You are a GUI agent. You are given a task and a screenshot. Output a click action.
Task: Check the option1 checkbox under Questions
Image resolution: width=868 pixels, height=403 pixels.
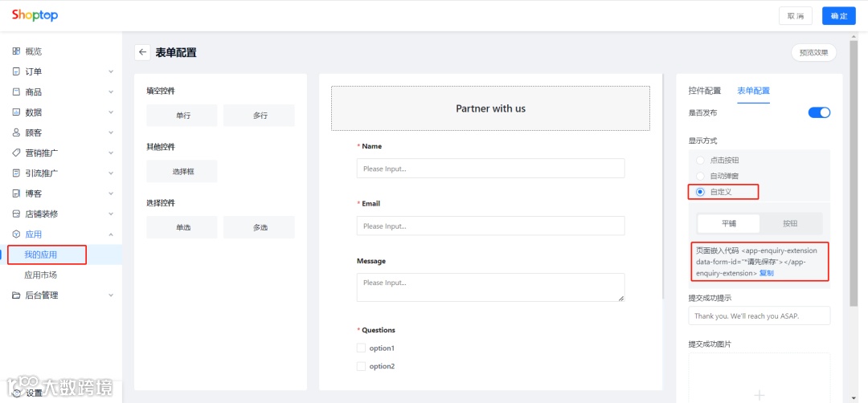coord(361,348)
